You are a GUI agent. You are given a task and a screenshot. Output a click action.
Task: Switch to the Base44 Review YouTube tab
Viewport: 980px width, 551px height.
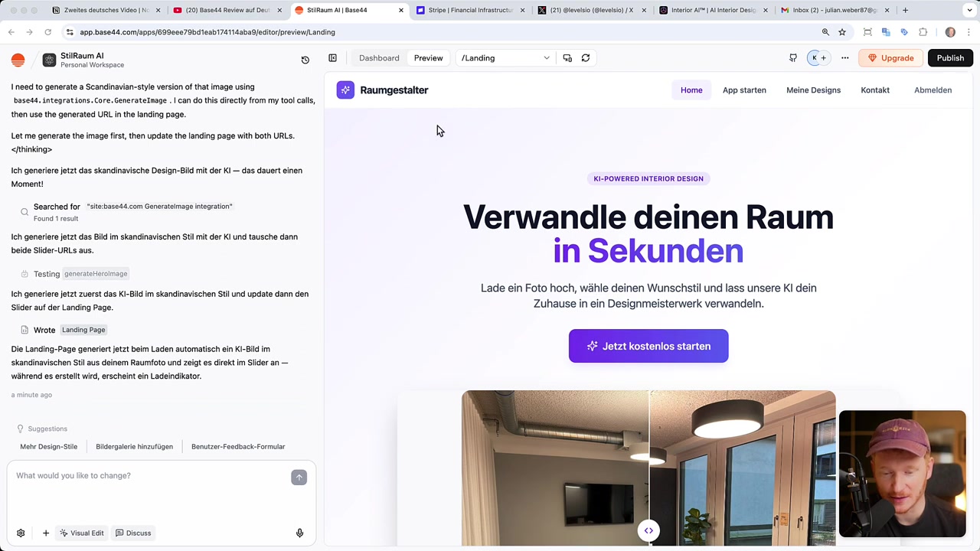coord(227,10)
